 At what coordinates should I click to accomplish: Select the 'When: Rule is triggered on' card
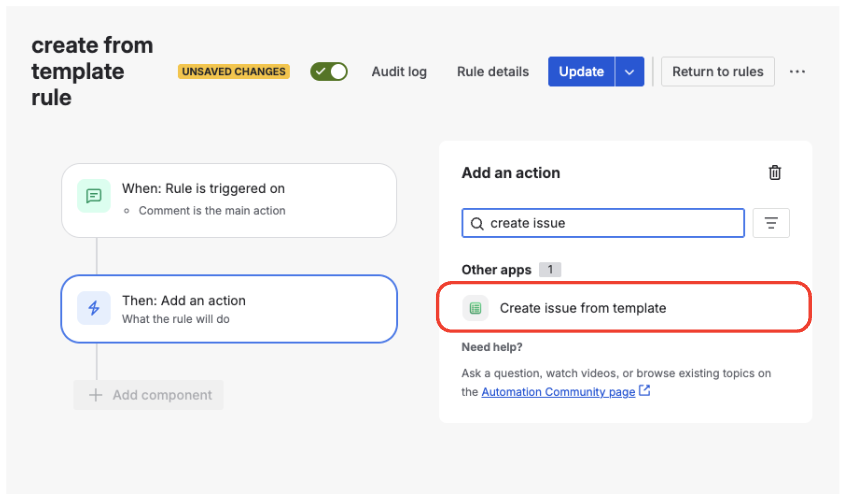coord(229,200)
